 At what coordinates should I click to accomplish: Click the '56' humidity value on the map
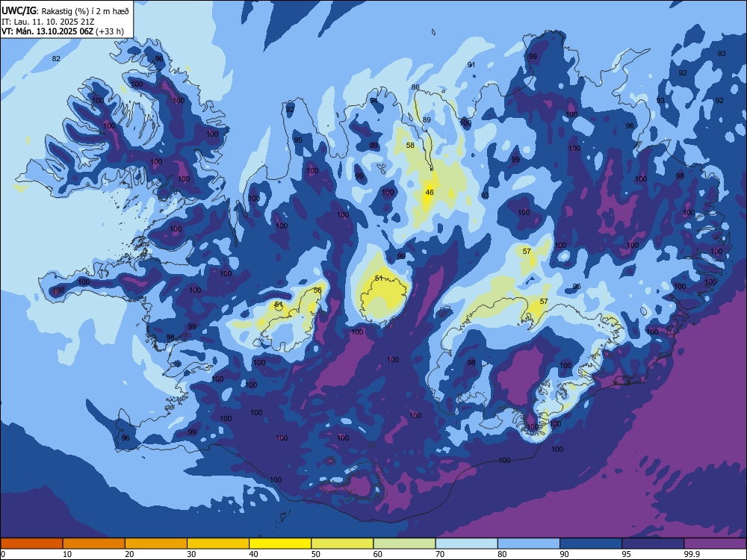pos(317,290)
